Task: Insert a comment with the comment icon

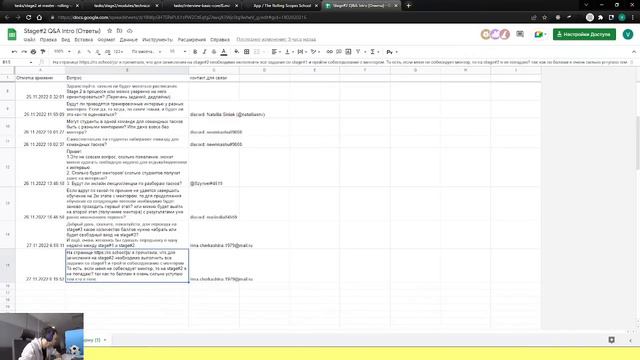Action: 339,52
